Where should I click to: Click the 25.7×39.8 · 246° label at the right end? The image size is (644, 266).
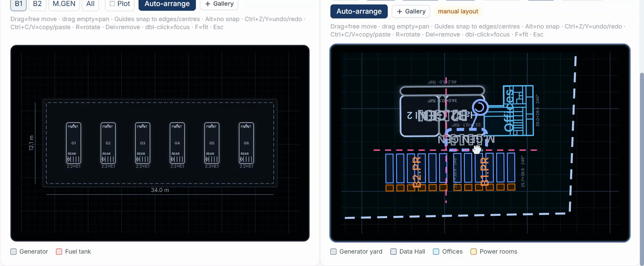tap(522, 172)
